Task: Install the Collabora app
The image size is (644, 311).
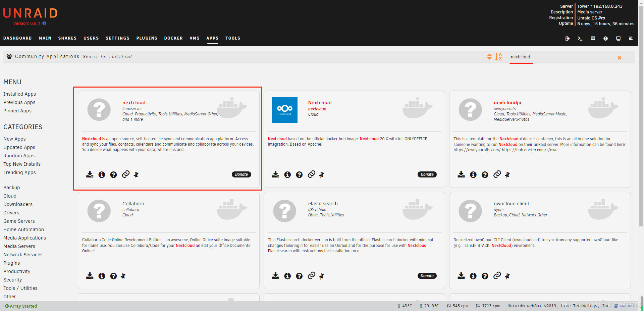Action: (x=90, y=276)
